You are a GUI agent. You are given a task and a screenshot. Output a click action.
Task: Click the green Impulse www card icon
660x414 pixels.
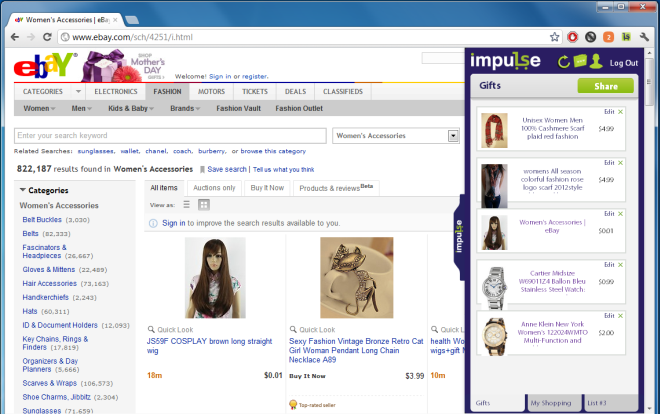click(x=580, y=61)
